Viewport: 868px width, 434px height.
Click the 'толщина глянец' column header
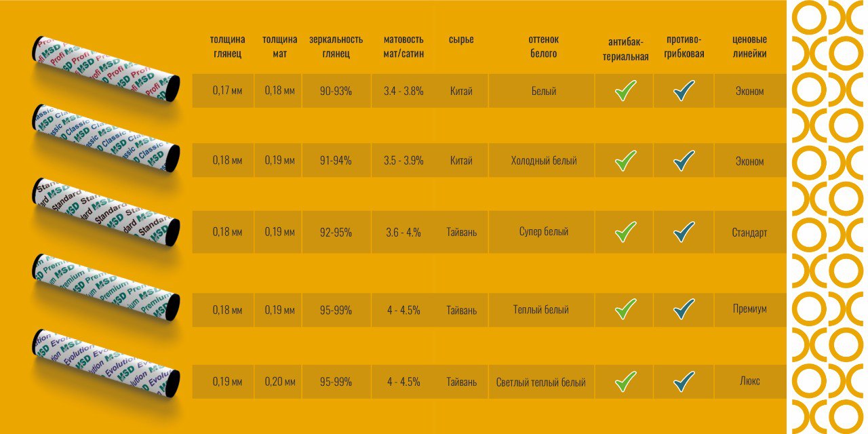pos(227,46)
